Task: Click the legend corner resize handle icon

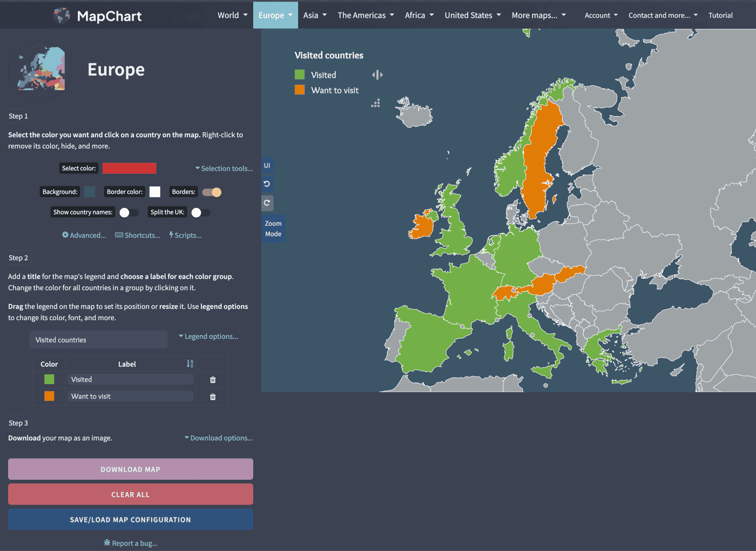Action: coord(376,103)
